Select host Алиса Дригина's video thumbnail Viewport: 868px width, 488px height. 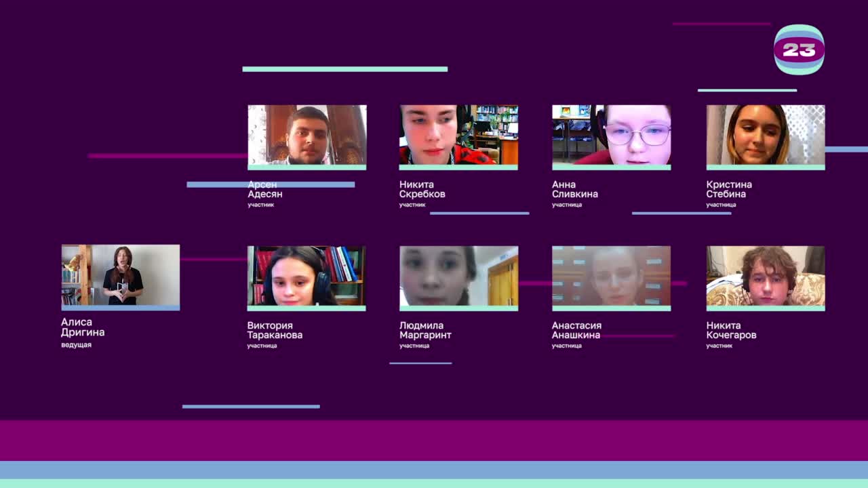point(121,275)
